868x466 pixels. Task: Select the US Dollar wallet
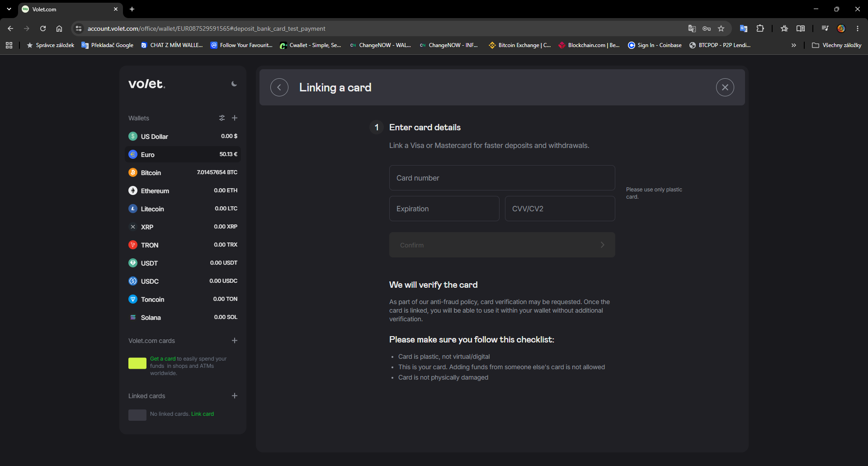point(183,136)
